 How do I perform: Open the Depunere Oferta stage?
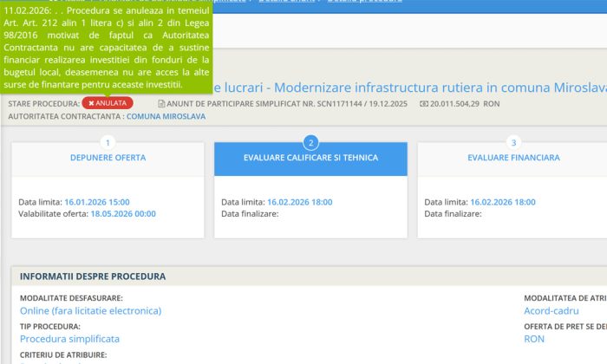tap(108, 158)
